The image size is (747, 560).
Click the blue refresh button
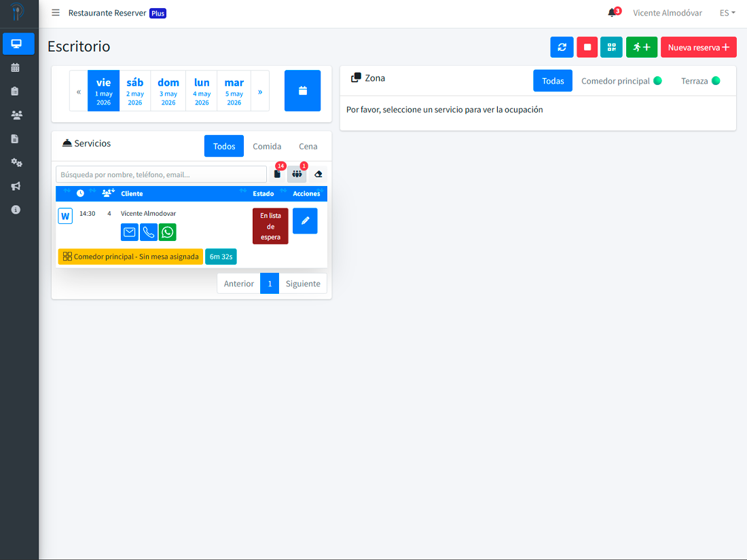tap(562, 47)
